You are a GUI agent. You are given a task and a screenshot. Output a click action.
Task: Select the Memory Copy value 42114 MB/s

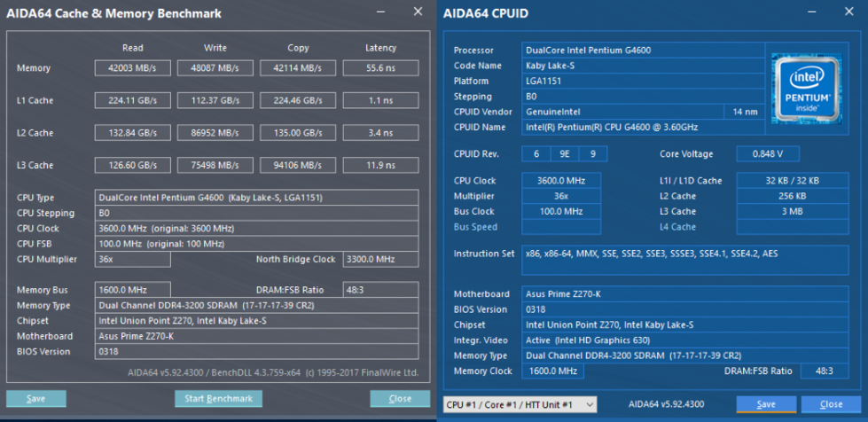point(298,68)
